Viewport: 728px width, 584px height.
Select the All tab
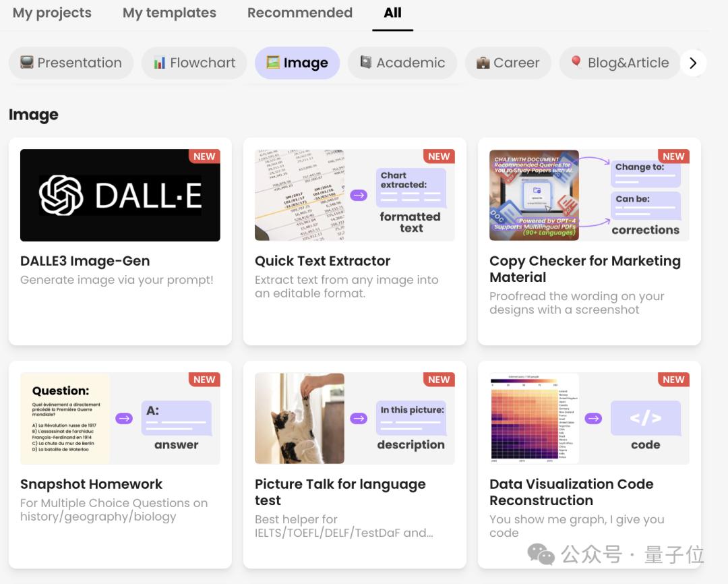tap(392, 13)
